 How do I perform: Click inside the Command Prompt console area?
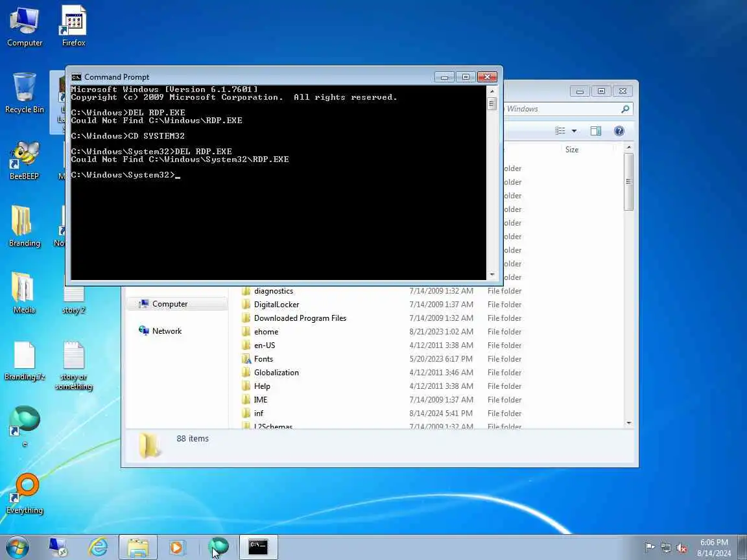[x=279, y=182]
